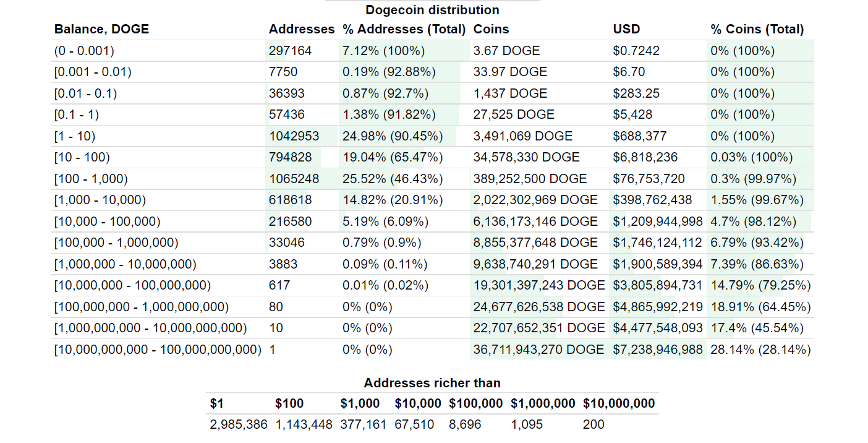The width and height of the screenshot is (868, 443).
Task: Click the '22,707,652,351 DOGE' coins cell
Action: point(540,328)
